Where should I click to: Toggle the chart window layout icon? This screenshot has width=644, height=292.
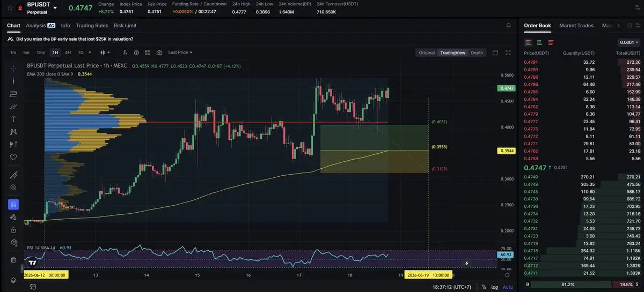click(495, 53)
